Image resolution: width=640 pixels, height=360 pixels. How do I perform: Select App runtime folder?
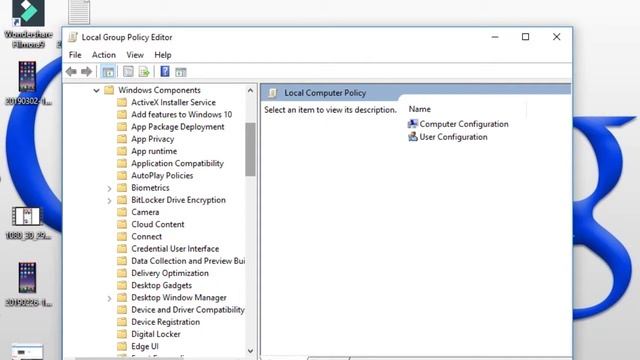(154, 151)
